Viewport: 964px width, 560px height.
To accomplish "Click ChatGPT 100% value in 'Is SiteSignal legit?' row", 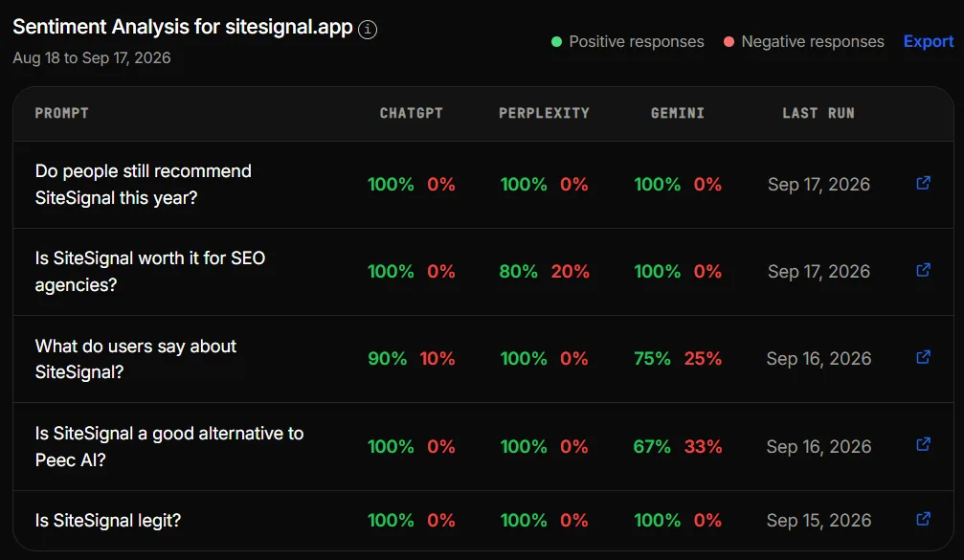I will (391, 521).
